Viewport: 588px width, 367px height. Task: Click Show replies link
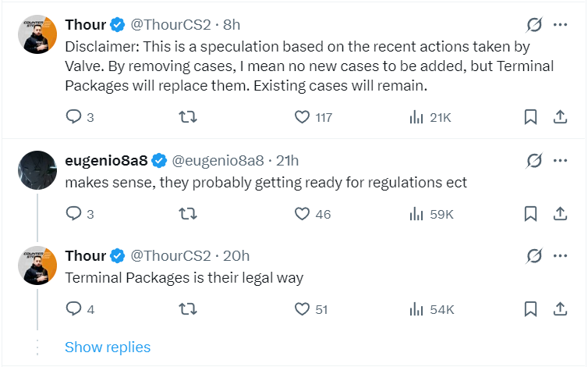coord(108,347)
